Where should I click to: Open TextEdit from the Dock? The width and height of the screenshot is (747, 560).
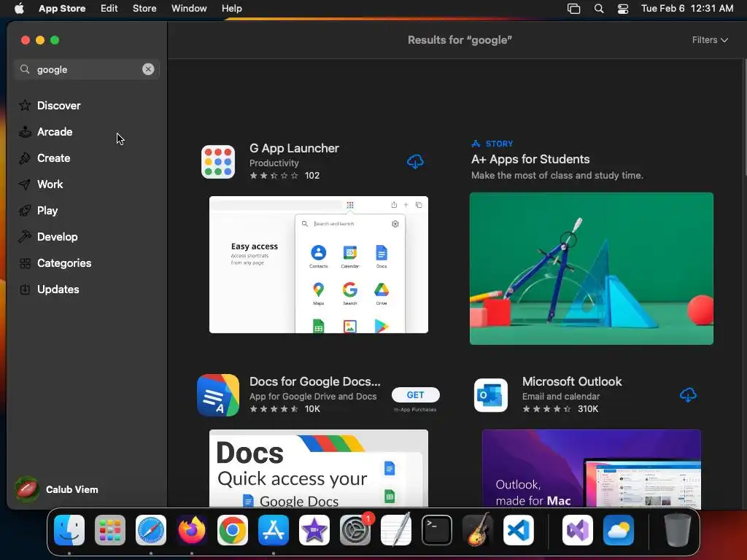pyautogui.click(x=396, y=530)
